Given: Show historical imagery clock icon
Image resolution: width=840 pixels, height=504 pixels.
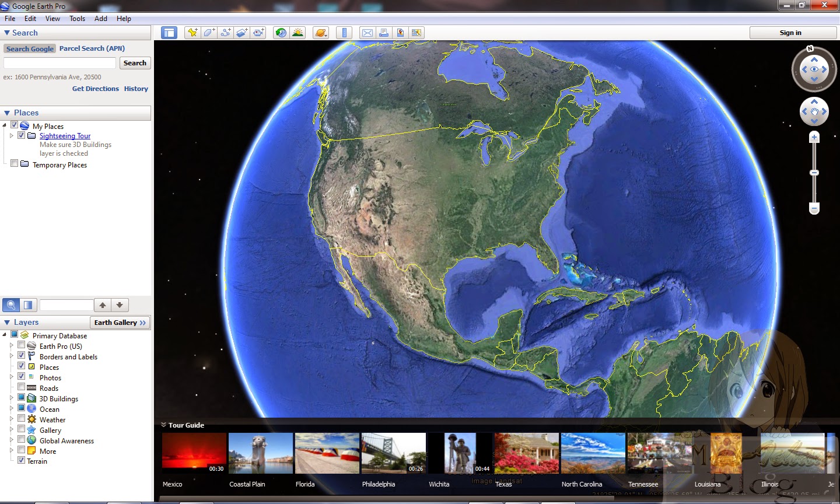Looking at the screenshot, I should [x=281, y=33].
